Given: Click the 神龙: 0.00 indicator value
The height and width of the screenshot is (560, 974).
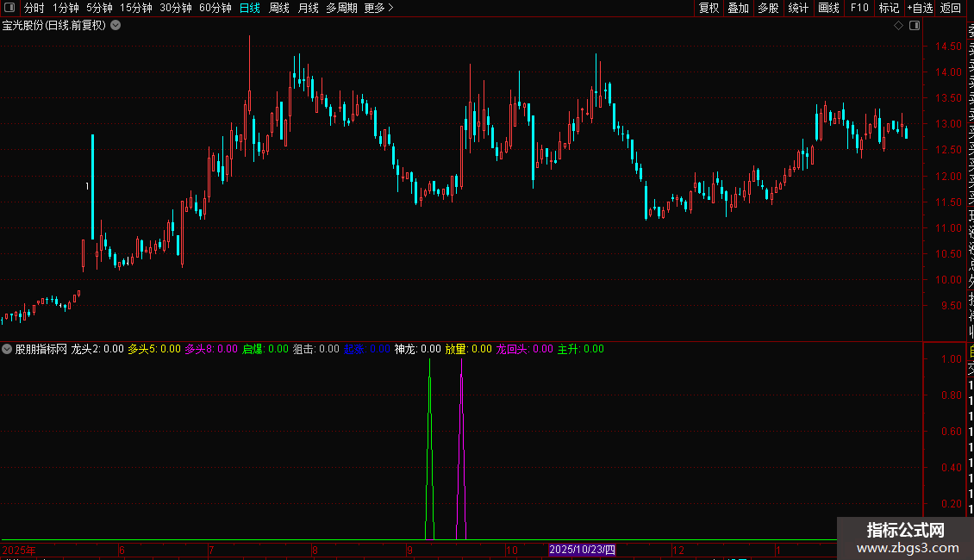Looking at the screenshot, I should [x=417, y=349].
